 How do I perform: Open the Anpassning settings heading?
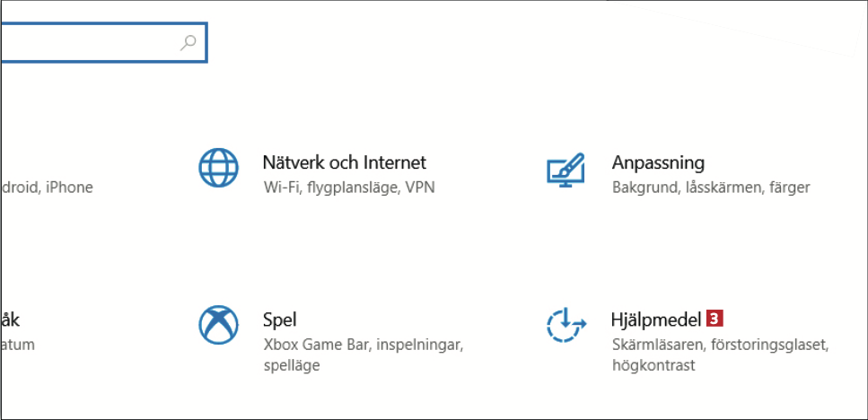658,162
